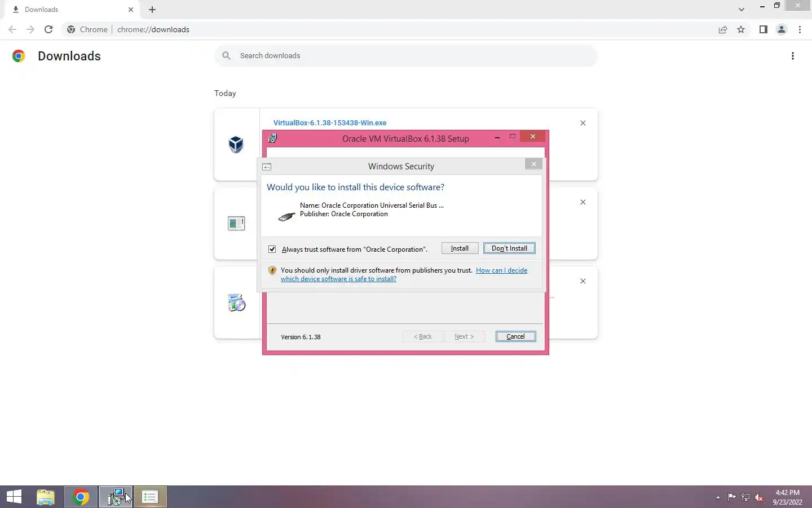Viewport: 812px width, 508px height.
Task: Click the taskbar clock showing 4:42 PM
Action: (788, 497)
